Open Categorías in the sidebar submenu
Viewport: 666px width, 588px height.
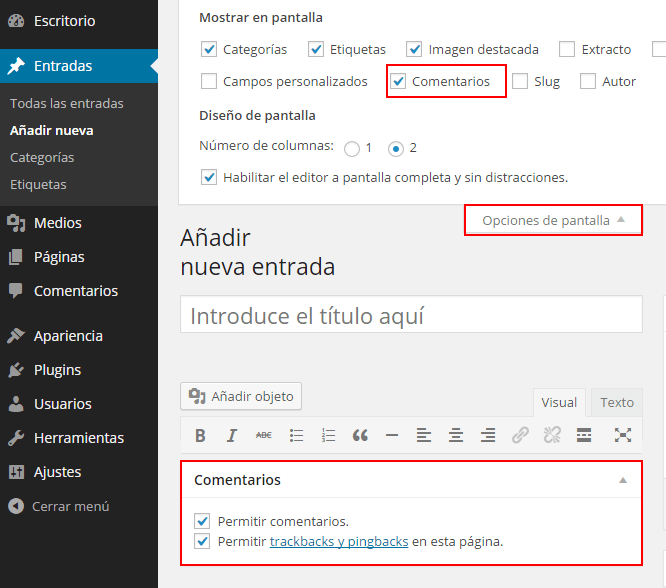click(x=42, y=158)
